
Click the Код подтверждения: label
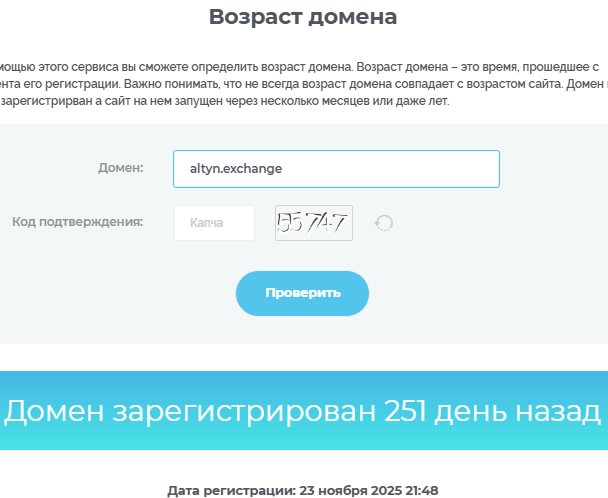(x=78, y=221)
